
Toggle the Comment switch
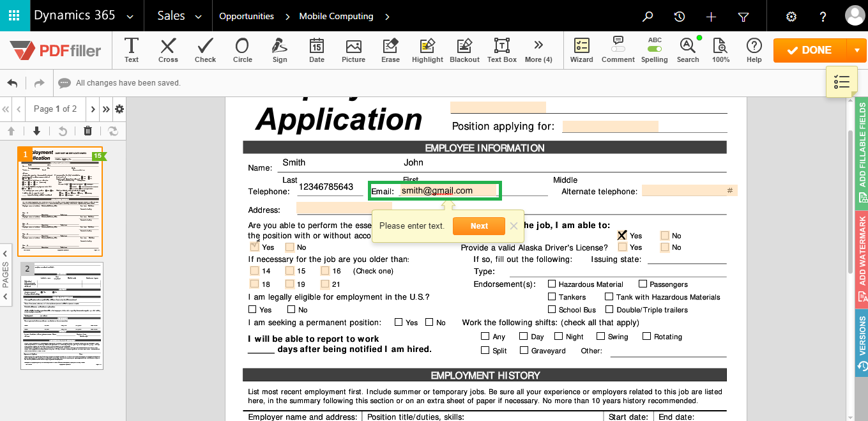[x=618, y=50]
